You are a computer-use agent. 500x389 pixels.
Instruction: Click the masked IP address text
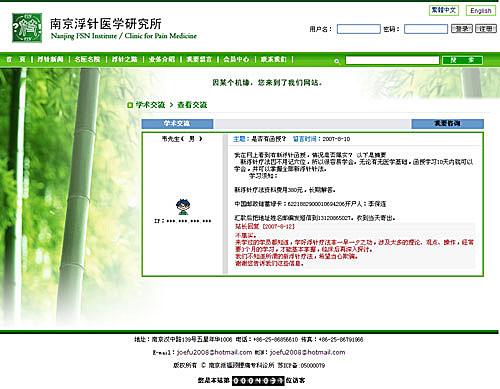(x=183, y=221)
